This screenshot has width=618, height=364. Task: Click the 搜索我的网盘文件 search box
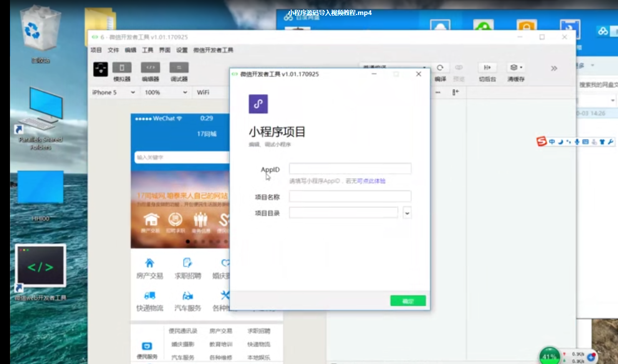(598, 84)
